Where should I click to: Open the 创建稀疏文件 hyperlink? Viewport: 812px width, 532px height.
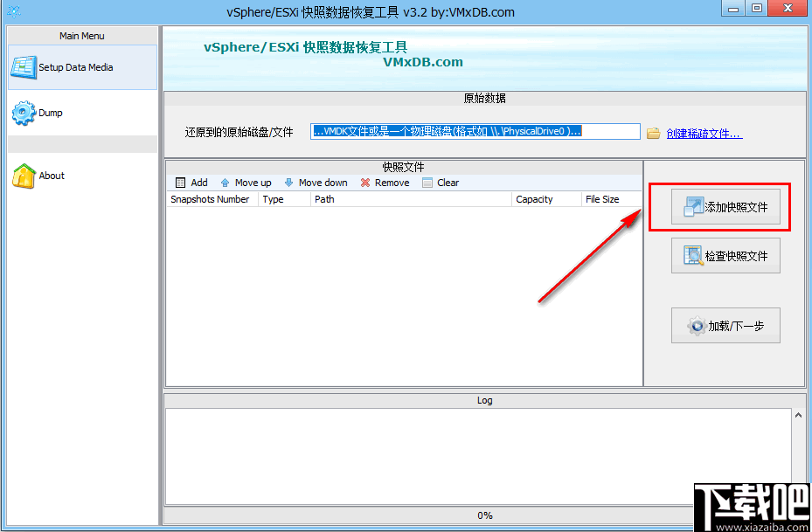[x=706, y=132]
